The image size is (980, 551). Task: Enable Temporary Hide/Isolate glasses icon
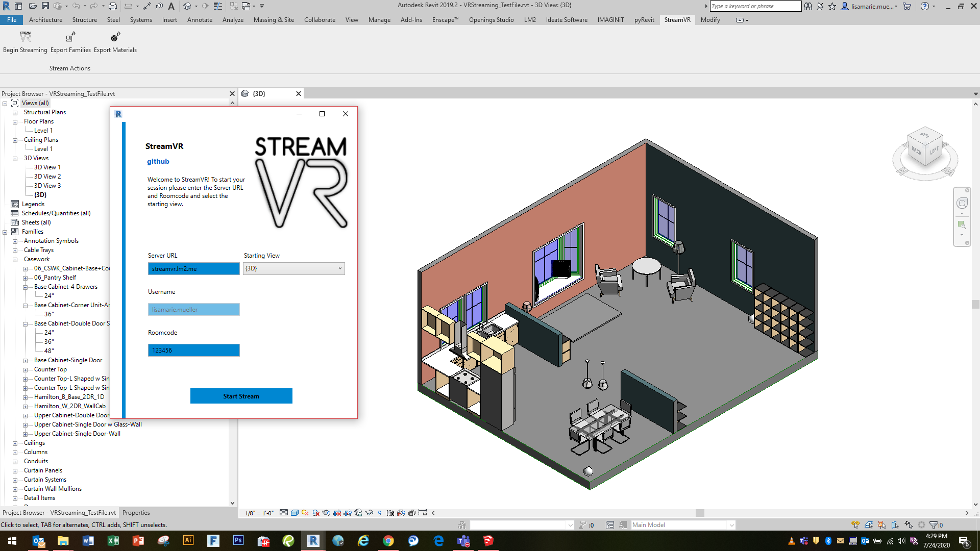click(369, 513)
